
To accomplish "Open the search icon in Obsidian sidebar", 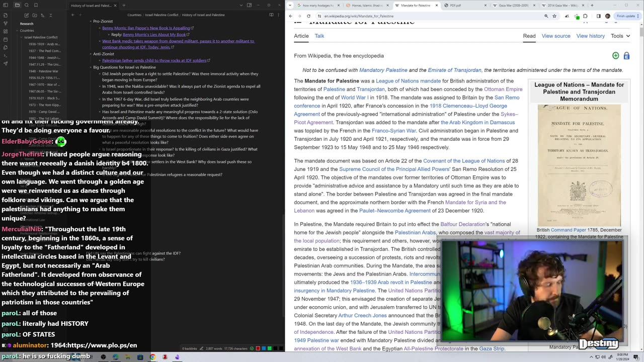I will click(x=27, y=5).
